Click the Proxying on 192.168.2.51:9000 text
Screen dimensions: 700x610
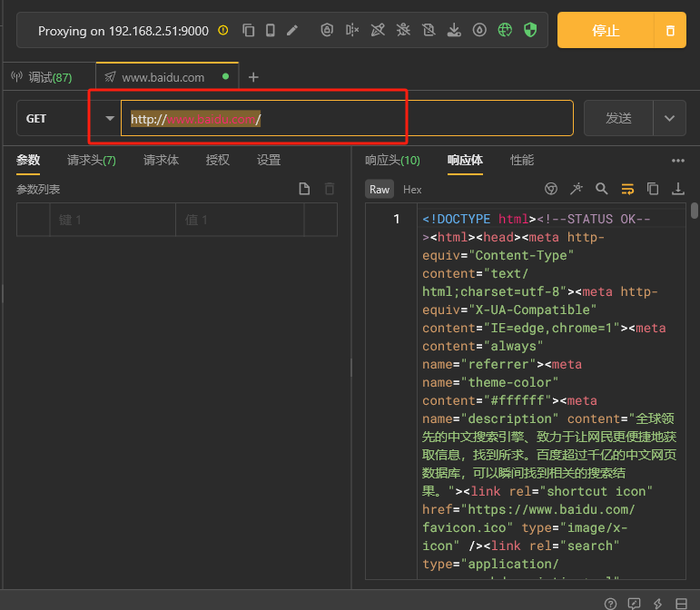point(123,31)
